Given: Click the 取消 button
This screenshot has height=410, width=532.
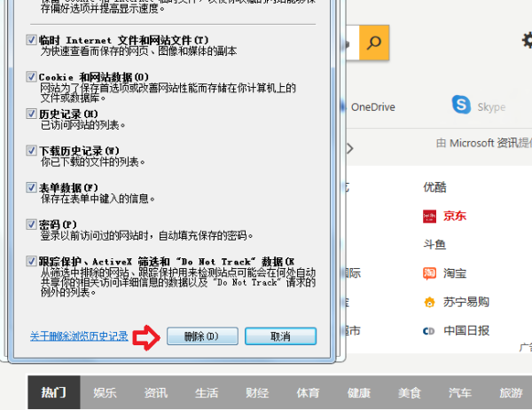Looking at the screenshot, I should click(x=280, y=336).
